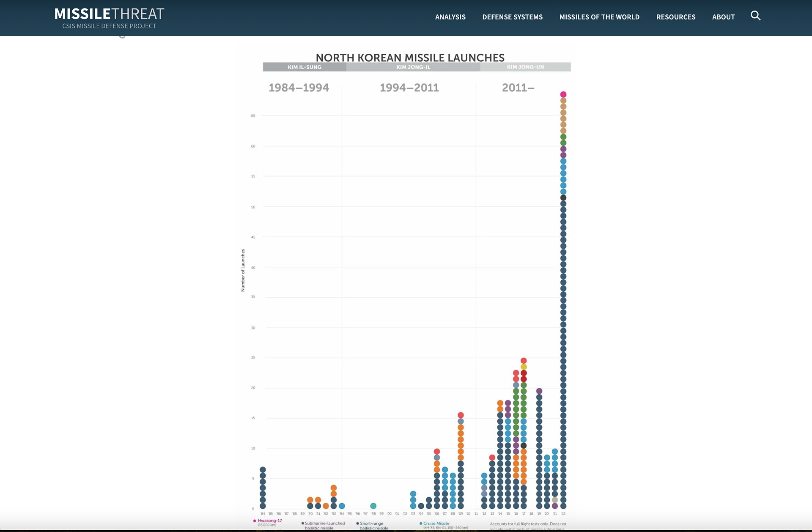Click the lone orange dot for 1992
This screenshot has height=532, width=812.
(326, 506)
